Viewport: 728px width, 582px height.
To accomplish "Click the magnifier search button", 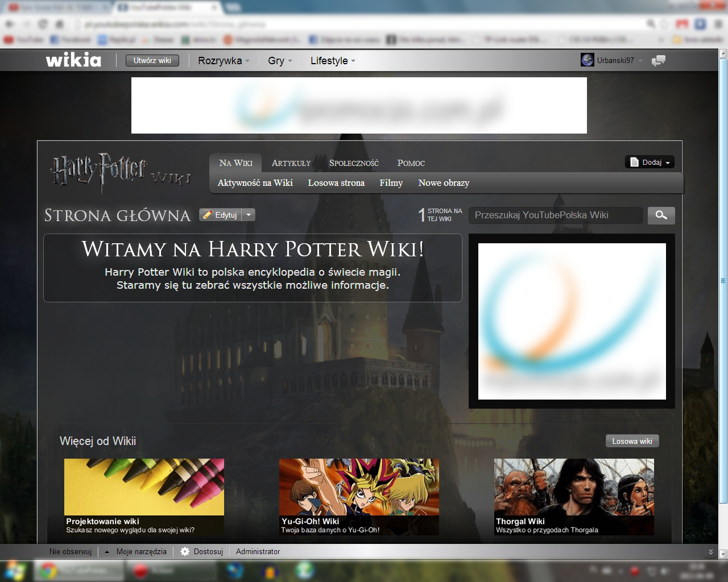I will tap(661, 215).
